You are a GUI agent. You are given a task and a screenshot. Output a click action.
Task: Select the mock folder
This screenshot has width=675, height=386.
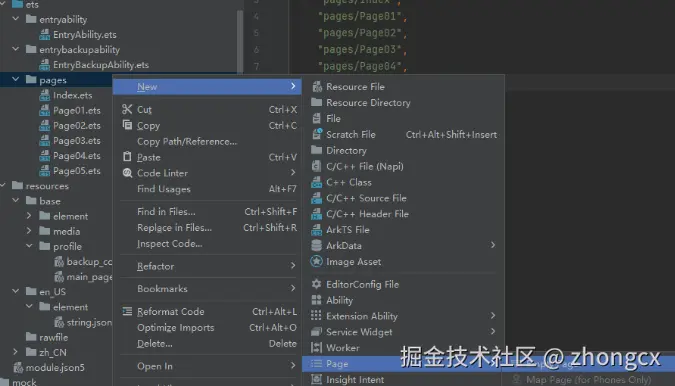(x=24, y=382)
